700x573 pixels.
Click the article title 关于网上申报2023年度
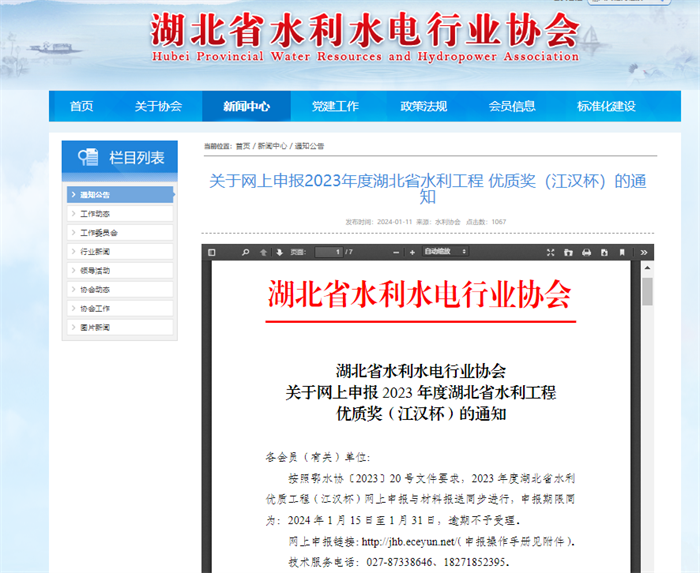(428, 188)
